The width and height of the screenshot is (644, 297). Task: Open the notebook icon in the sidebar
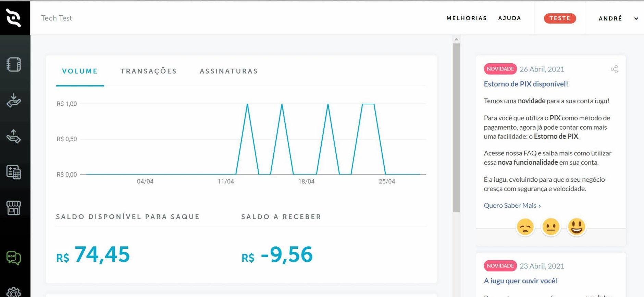click(x=14, y=65)
